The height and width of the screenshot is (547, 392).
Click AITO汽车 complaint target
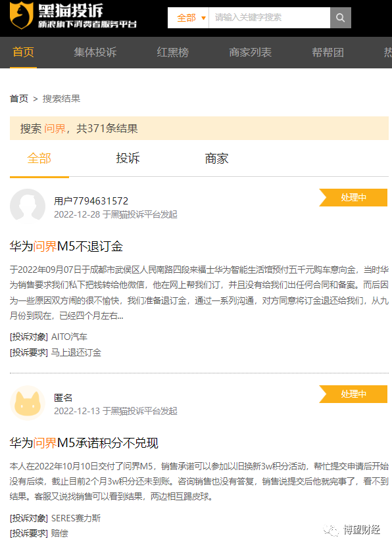[69, 337]
